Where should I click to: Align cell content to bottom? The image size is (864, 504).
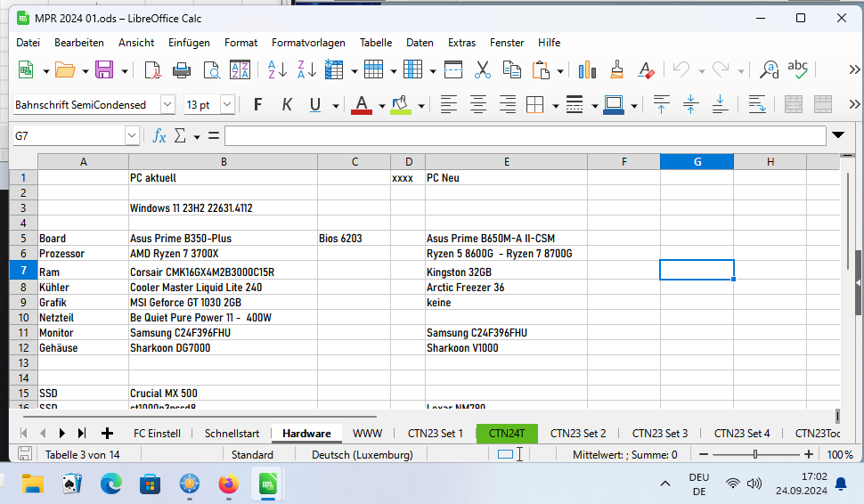click(720, 104)
